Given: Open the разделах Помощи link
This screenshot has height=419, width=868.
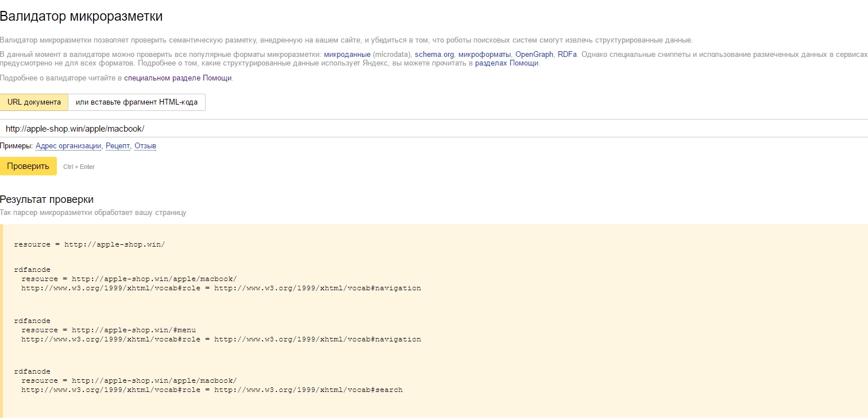Looking at the screenshot, I should [x=507, y=63].
